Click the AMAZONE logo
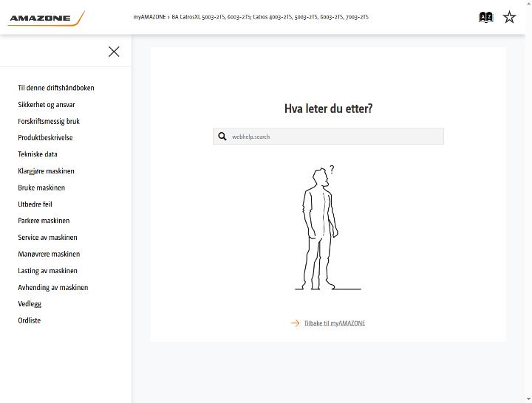Screen dimensions: 532x403 [46, 18]
